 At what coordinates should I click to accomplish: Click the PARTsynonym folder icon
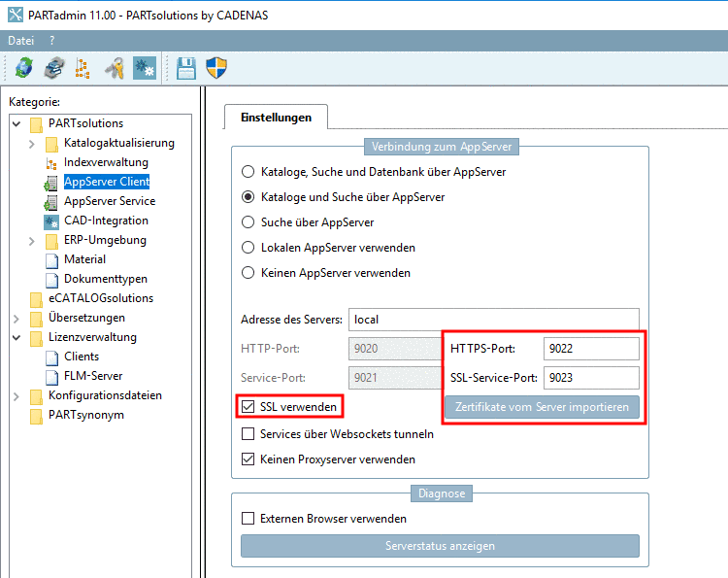36,416
